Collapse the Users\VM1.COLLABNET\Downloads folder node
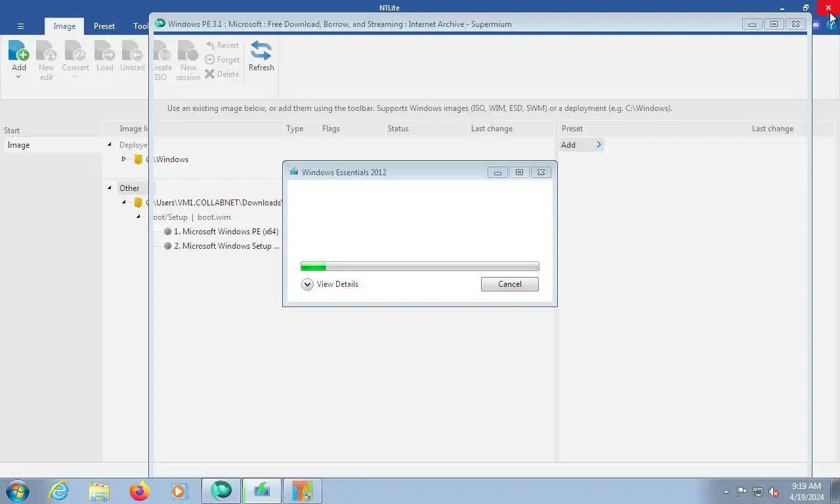 click(x=123, y=202)
